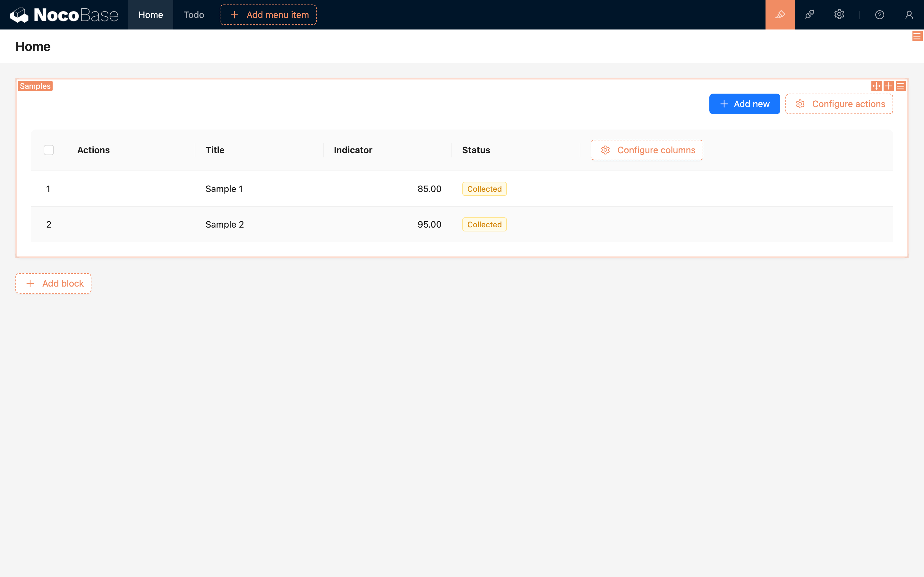Click the Sample 2 row title
The height and width of the screenshot is (577, 924).
pyautogui.click(x=225, y=224)
